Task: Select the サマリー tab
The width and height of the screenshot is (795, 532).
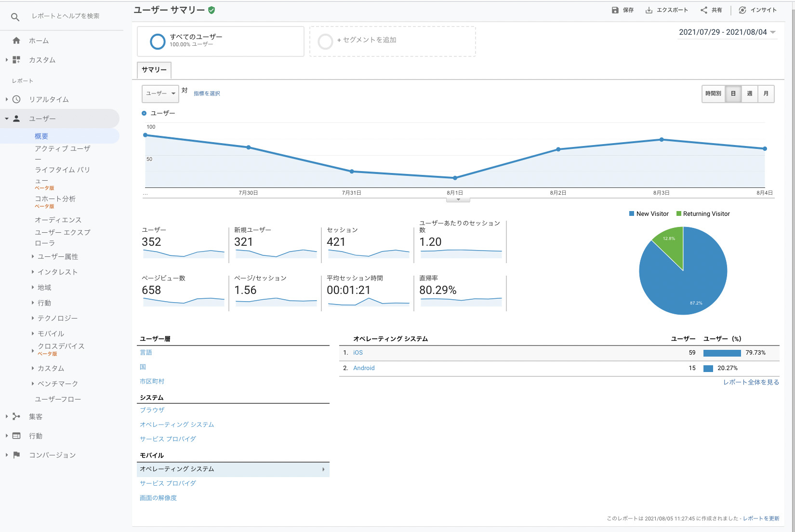Action: (x=154, y=70)
